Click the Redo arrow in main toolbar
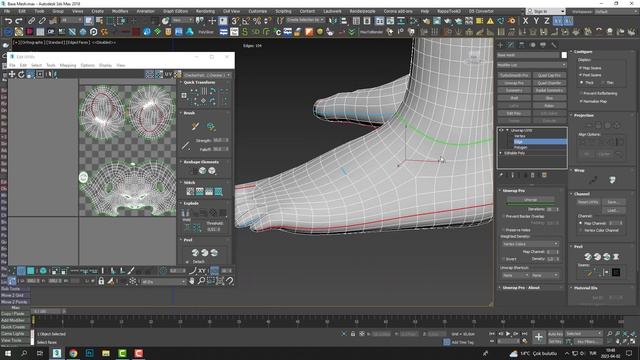 [19, 21]
